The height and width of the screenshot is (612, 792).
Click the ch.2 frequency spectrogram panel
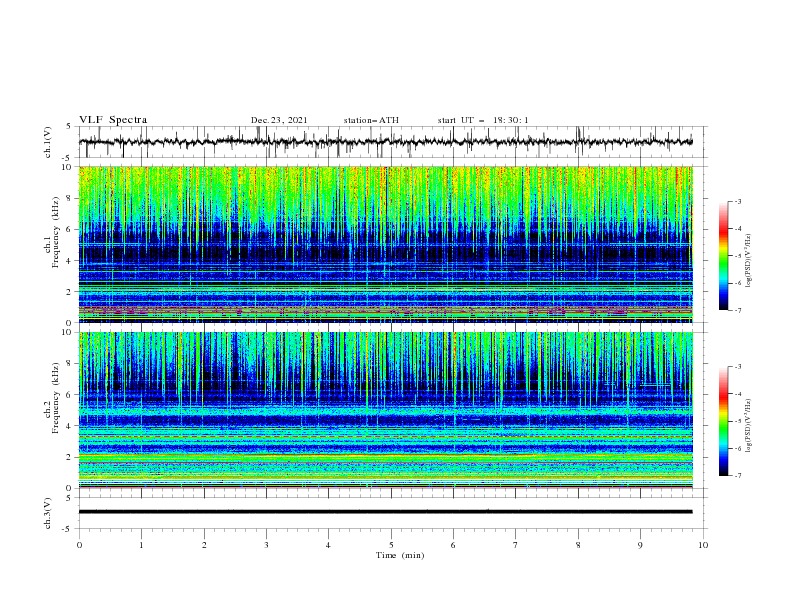(386, 410)
